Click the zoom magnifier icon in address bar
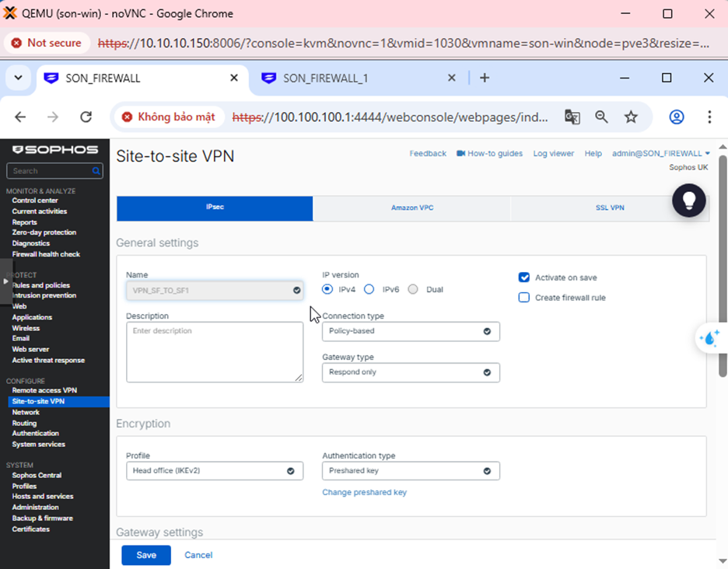The height and width of the screenshot is (569, 728). click(601, 117)
